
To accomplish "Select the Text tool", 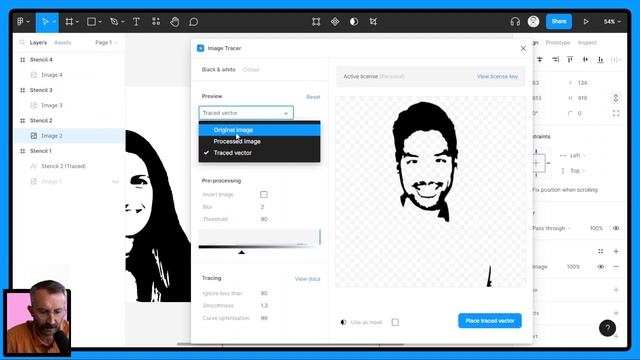I will tap(136, 22).
